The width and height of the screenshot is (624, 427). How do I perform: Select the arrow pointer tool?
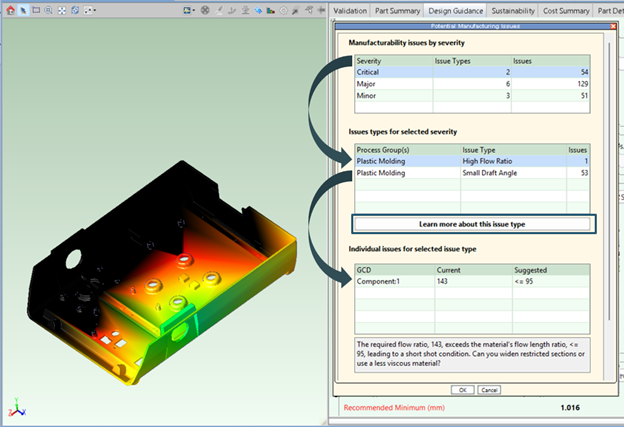(23, 10)
